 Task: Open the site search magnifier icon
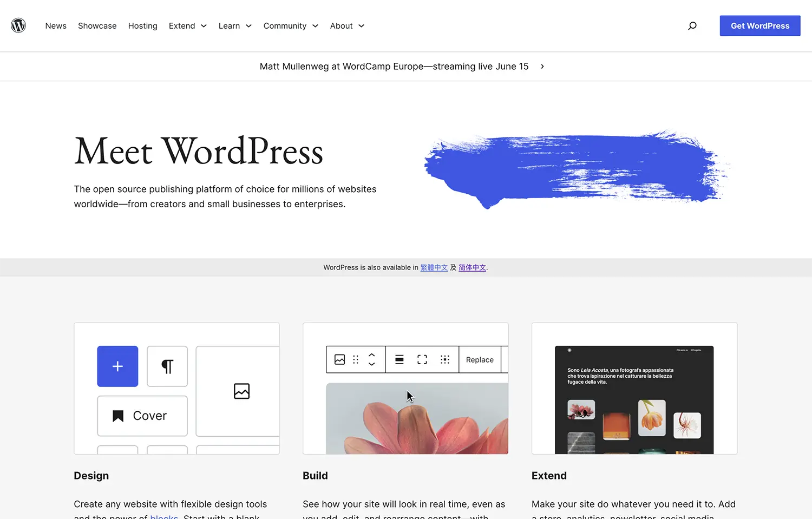pos(692,25)
